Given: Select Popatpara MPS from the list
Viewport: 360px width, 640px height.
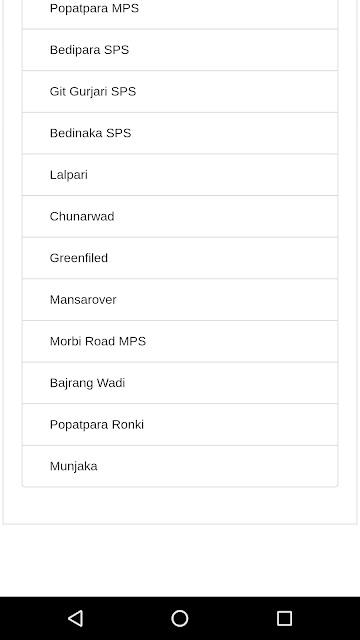Looking at the screenshot, I should (x=180, y=12).
